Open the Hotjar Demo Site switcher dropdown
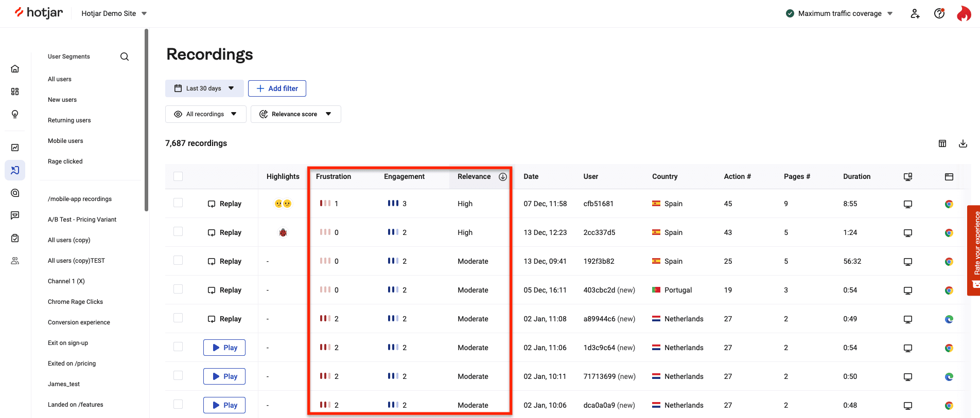This screenshot has height=418, width=980. tap(114, 13)
